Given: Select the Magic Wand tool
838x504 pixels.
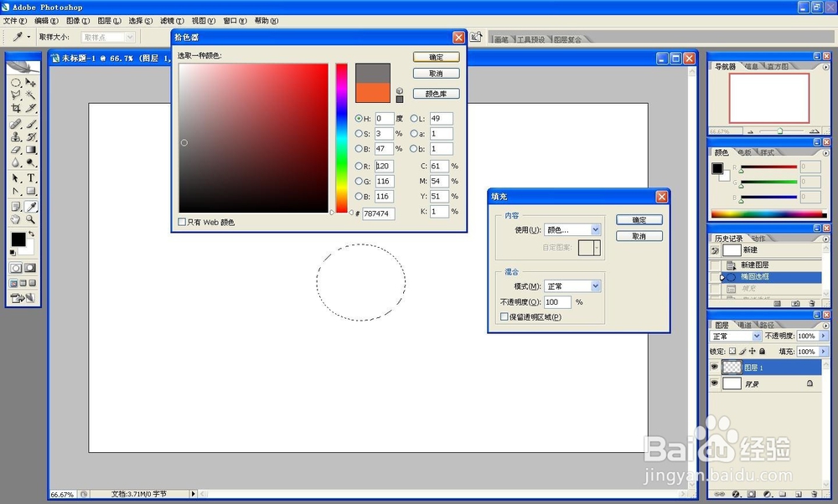Looking at the screenshot, I should [31, 95].
